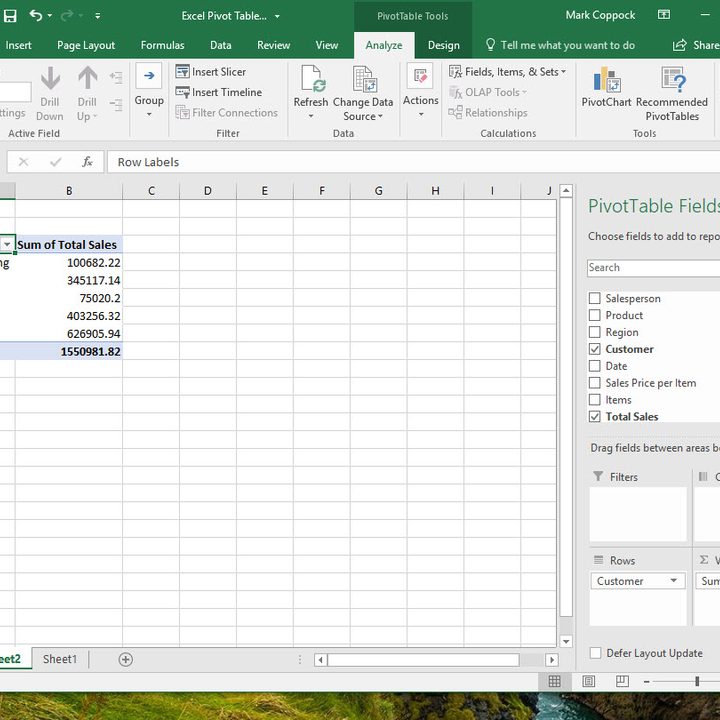The height and width of the screenshot is (720, 720).
Task: Uncheck the Total Sales field
Action: [x=595, y=416]
